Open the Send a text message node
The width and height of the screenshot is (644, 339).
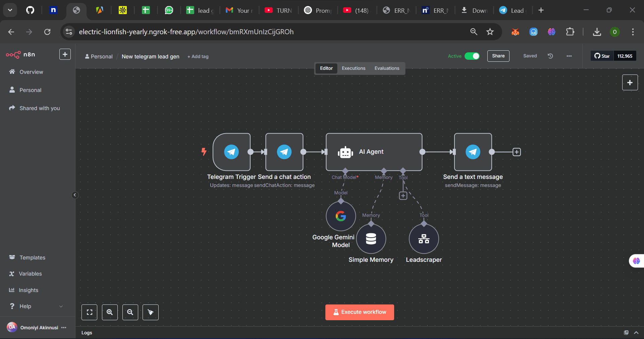473,152
